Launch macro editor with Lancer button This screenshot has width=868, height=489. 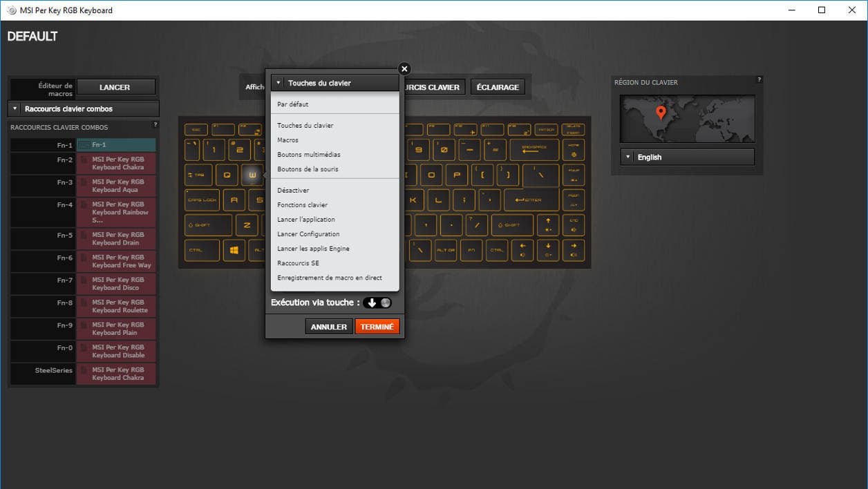tap(115, 88)
